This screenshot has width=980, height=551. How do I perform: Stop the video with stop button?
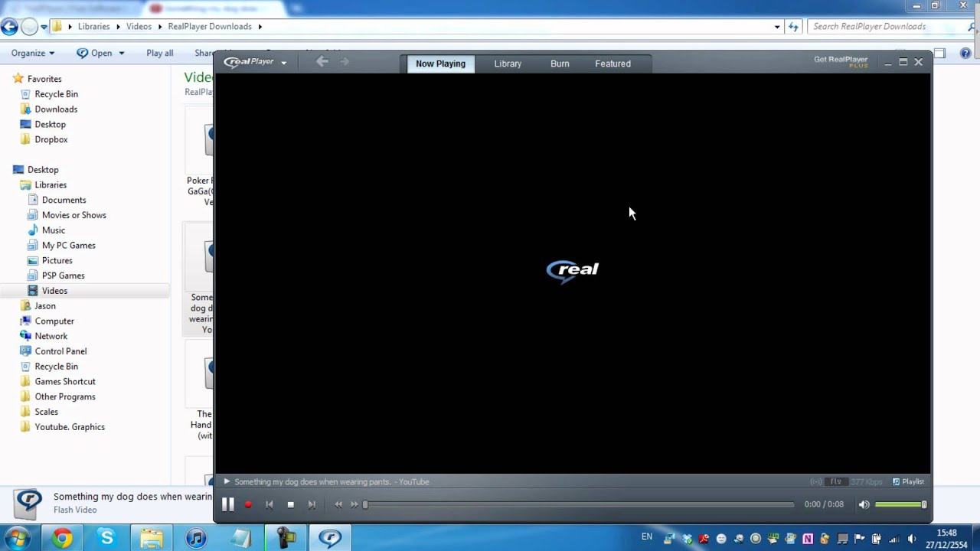click(x=290, y=504)
